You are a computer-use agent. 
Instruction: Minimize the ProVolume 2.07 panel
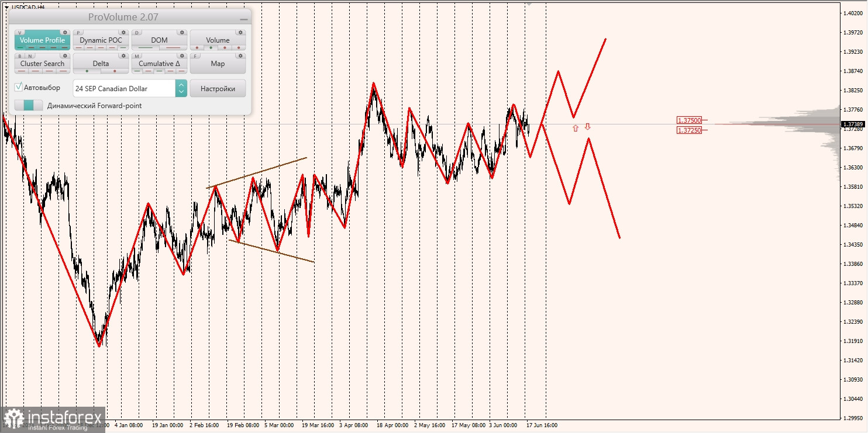pyautogui.click(x=243, y=19)
